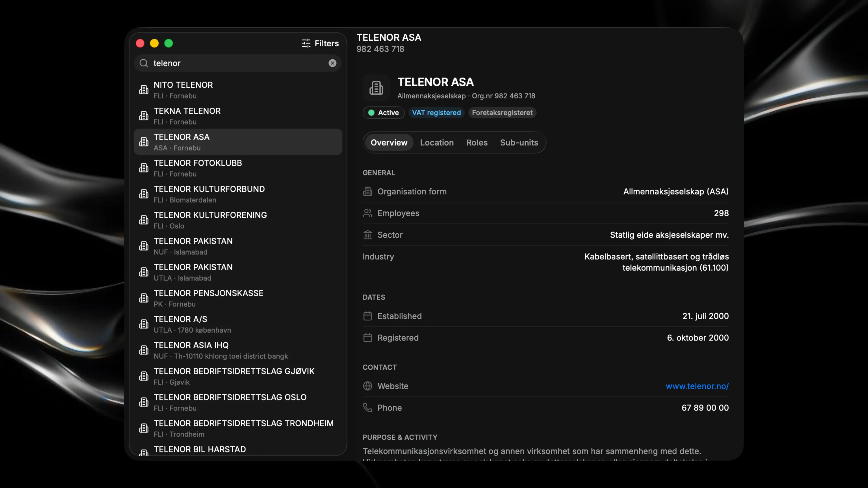Click building icon beside TEKNA TELENOR
The width and height of the screenshot is (868, 488).
pyautogui.click(x=144, y=116)
